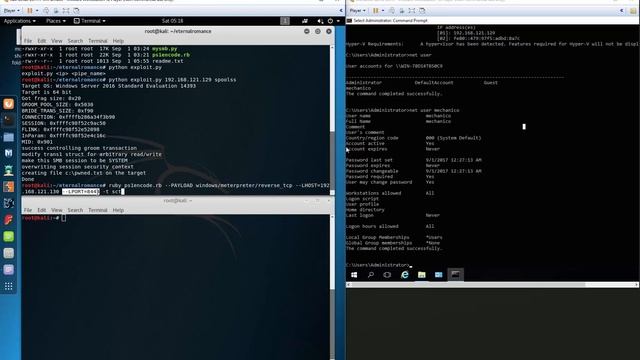This screenshot has height=360, width=640.
Task: Click removable devices icon in right player toolbar
Action: (402, 11)
